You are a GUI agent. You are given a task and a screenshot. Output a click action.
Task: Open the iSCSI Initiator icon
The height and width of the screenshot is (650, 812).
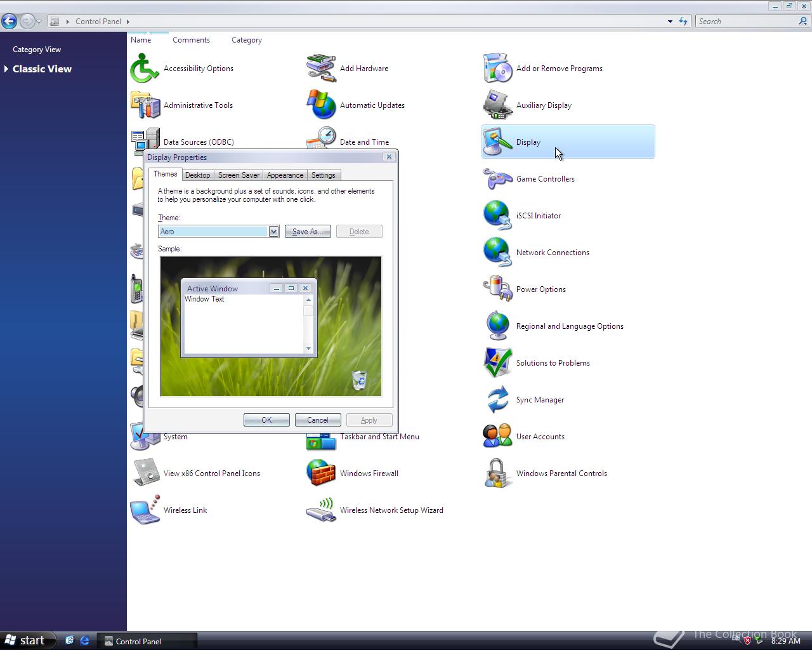[x=497, y=216]
